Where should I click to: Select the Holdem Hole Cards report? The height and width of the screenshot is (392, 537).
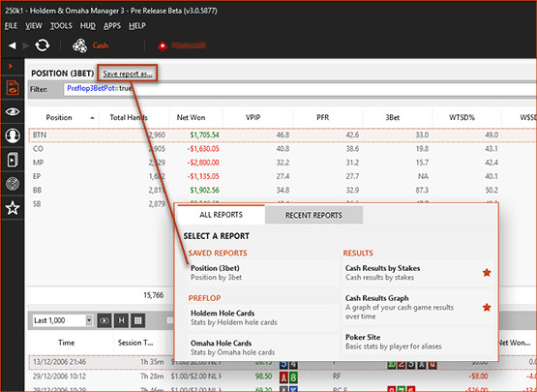pyautogui.click(x=263, y=317)
